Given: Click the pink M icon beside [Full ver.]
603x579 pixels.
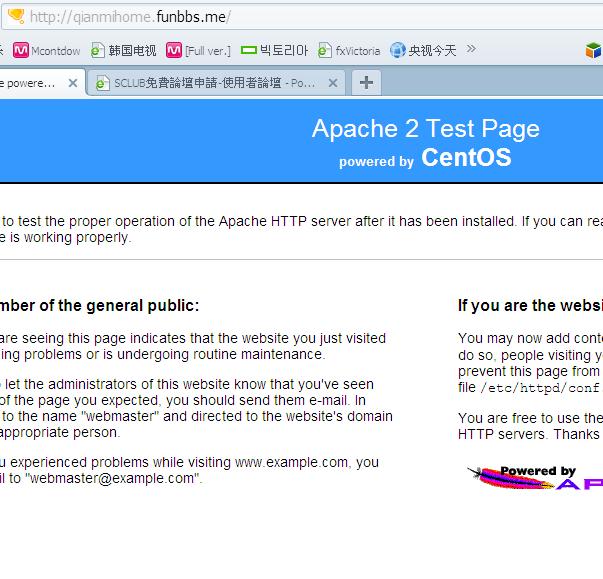Looking at the screenshot, I should pyautogui.click(x=174, y=50).
